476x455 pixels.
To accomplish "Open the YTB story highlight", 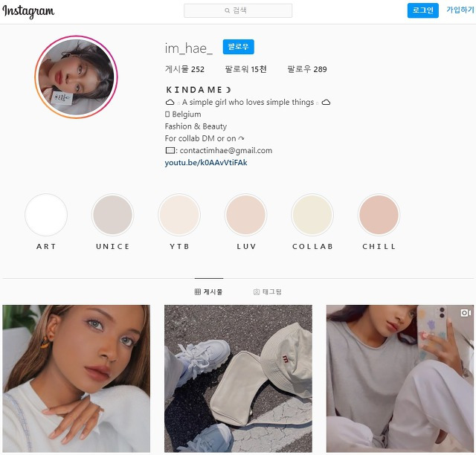I will (x=179, y=215).
